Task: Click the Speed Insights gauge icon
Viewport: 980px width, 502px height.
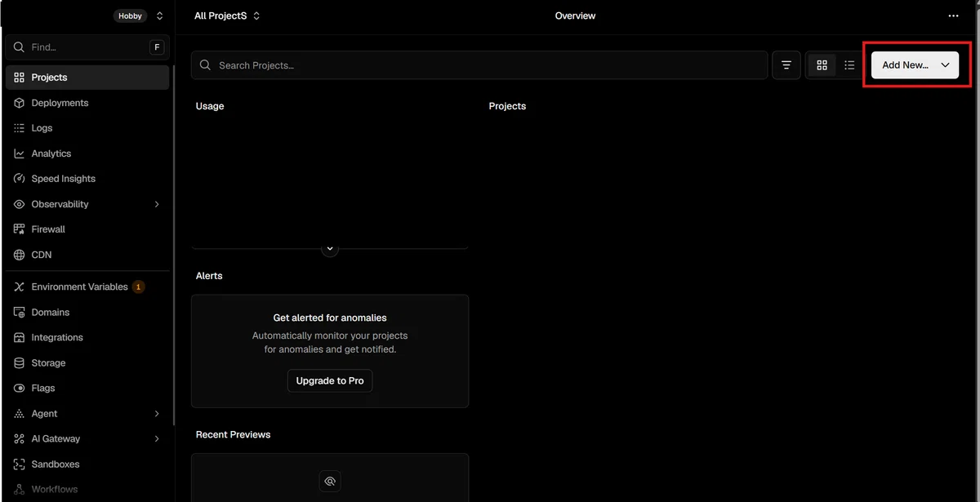Action: point(20,179)
